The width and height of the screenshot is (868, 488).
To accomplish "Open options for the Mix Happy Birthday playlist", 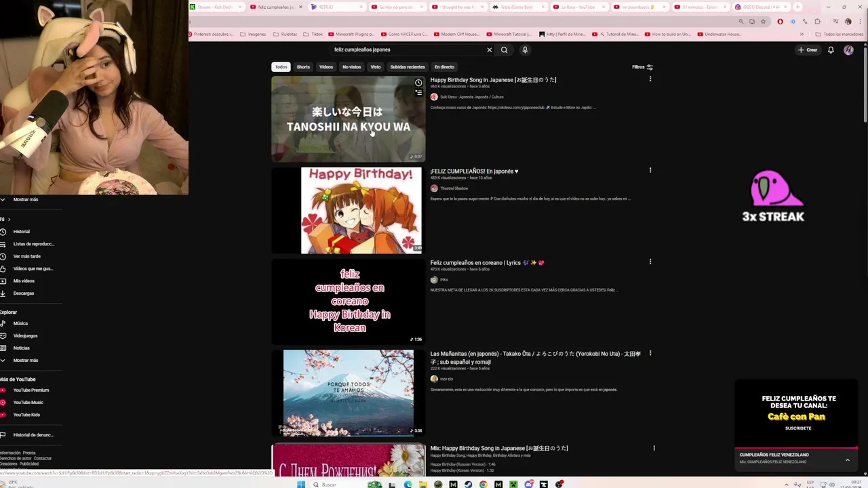I will coord(654,448).
